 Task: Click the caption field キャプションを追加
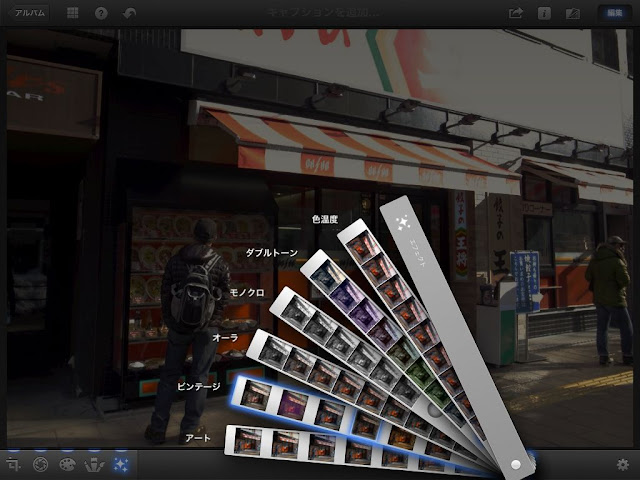pos(322,12)
